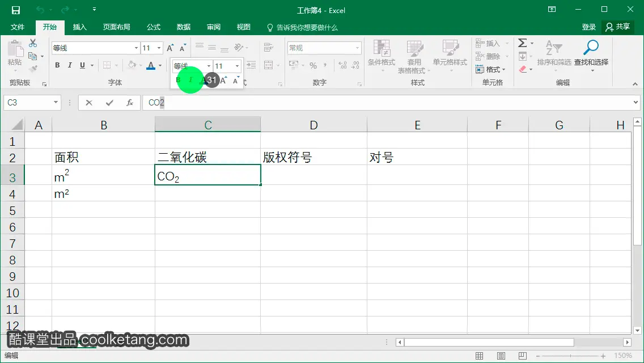Open Quick Access Toolbar customize dropdown
This screenshot has width=644, height=363.
pyautogui.click(x=94, y=9)
